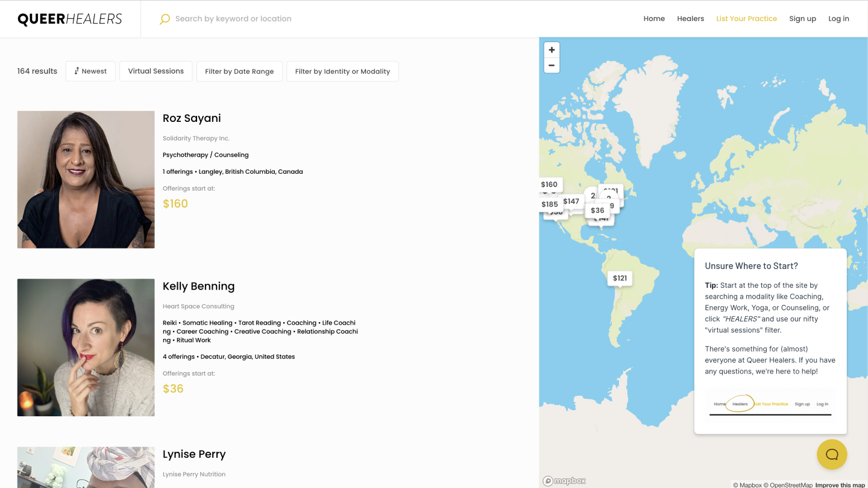Screen dimensions: 868x488
Task: Select the $160 map marker
Action: pos(549,185)
